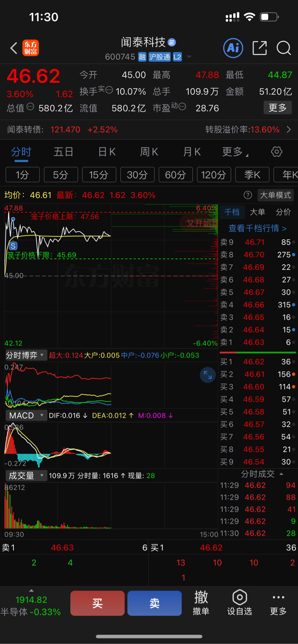Select 卖1 row at 46.63 in order book
The height and width of the screenshot is (644, 298).
258,342
